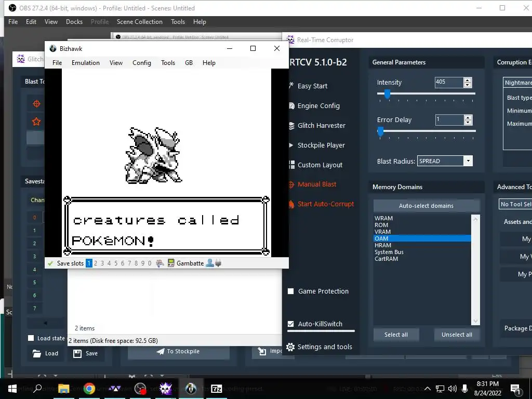
Task: Adjust the Intensity slider handle
Action: click(x=387, y=94)
